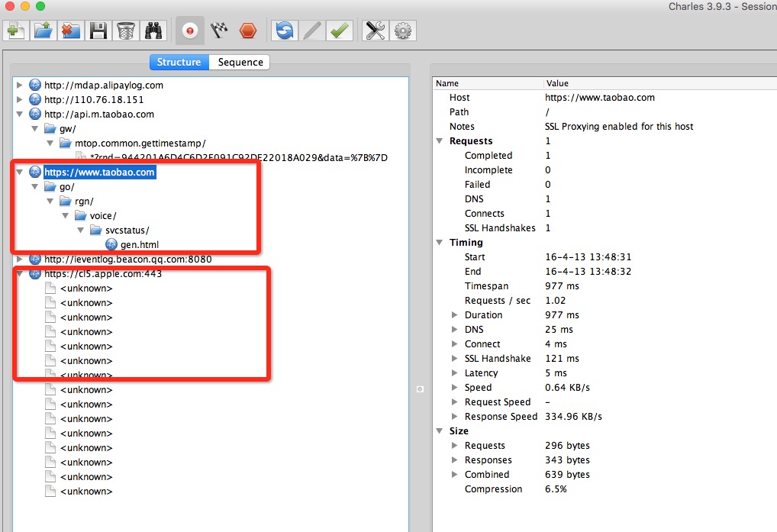Switch to the Sequence tab
The width and height of the screenshot is (777, 532).
pyautogui.click(x=240, y=63)
